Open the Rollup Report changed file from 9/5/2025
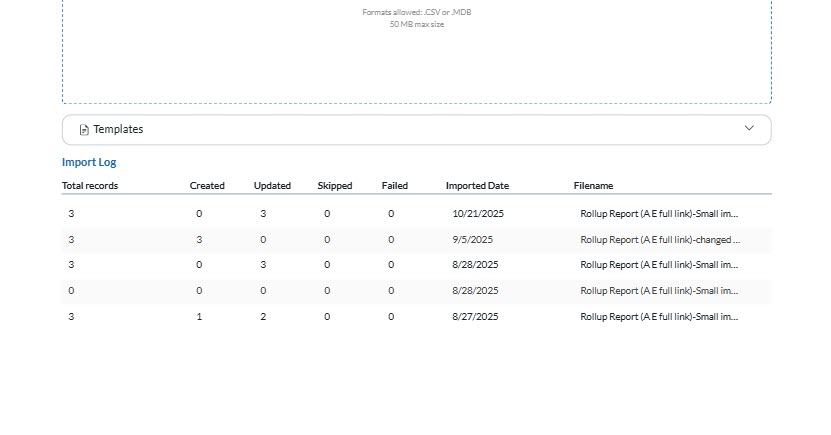831x435 pixels. (x=659, y=240)
